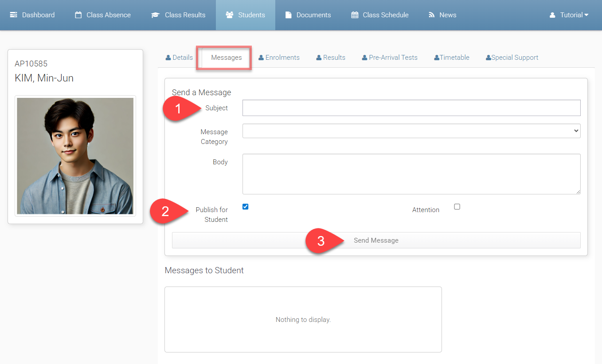This screenshot has width=602, height=364.
Task: Click the Class Schedule calendar grid icon
Action: [x=355, y=15]
